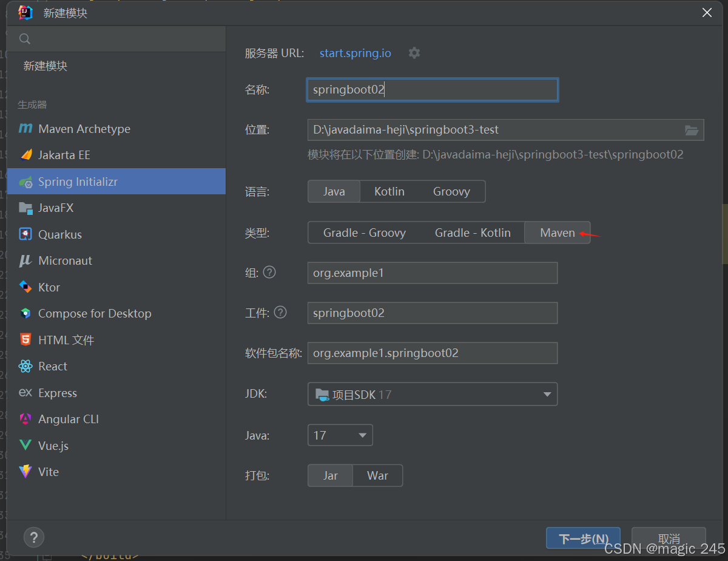
Task: Open dialog help question mark
Action: click(34, 537)
